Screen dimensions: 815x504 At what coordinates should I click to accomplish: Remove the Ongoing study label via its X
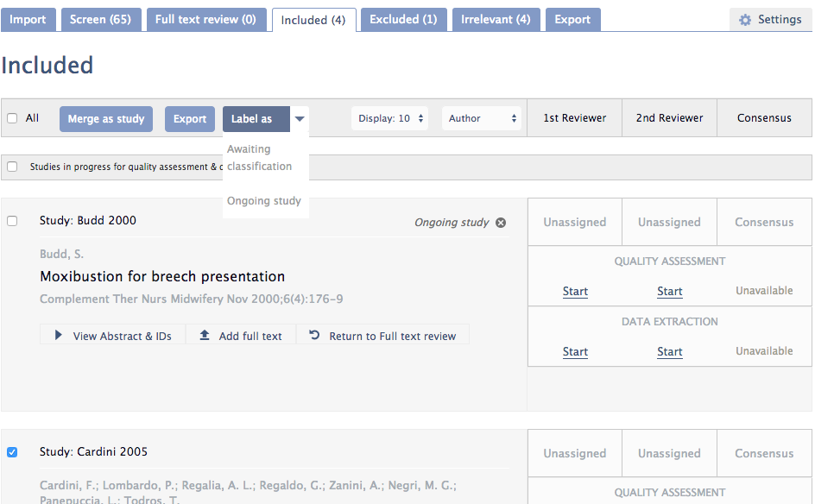coord(500,221)
